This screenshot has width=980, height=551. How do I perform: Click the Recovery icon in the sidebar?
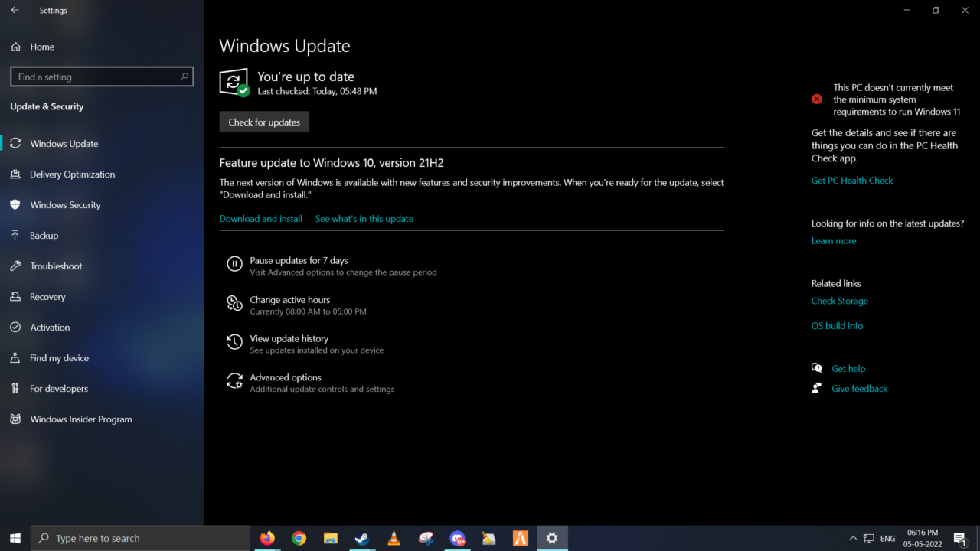click(15, 297)
